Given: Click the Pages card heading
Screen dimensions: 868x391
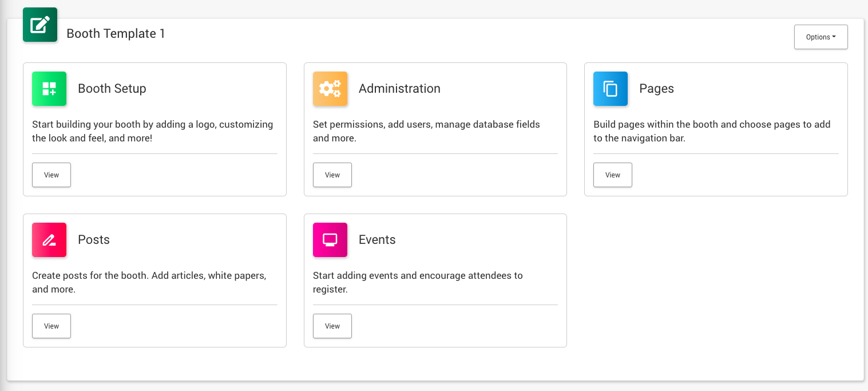Looking at the screenshot, I should pyautogui.click(x=656, y=89).
